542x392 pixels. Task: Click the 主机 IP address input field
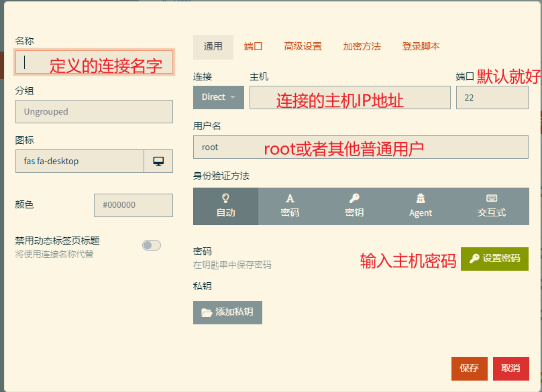pos(349,97)
